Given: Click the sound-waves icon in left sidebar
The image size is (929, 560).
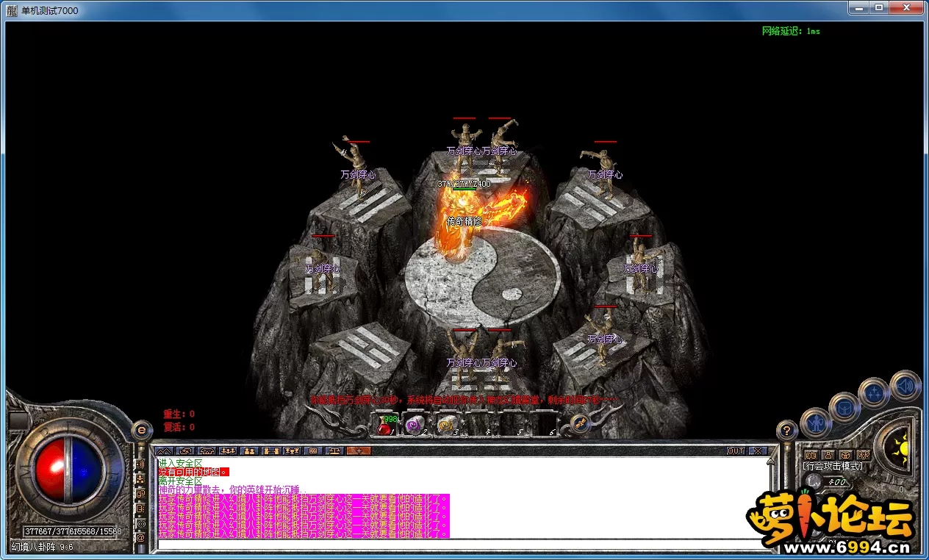Looking at the screenshot, I should (x=140, y=465).
